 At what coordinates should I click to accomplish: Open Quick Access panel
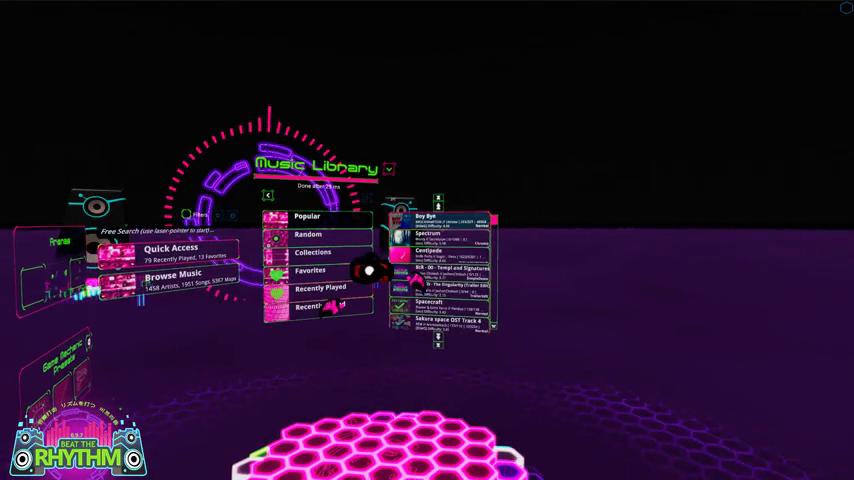click(169, 254)
